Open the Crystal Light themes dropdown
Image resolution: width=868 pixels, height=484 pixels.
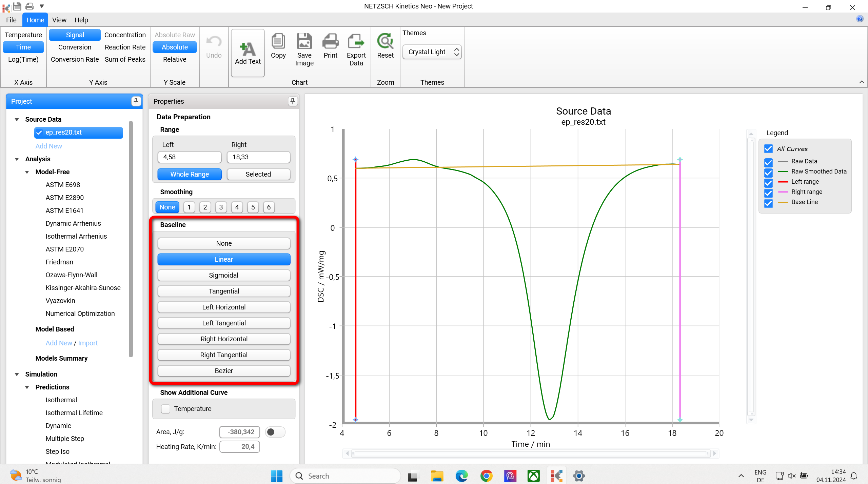click(432, 52)
